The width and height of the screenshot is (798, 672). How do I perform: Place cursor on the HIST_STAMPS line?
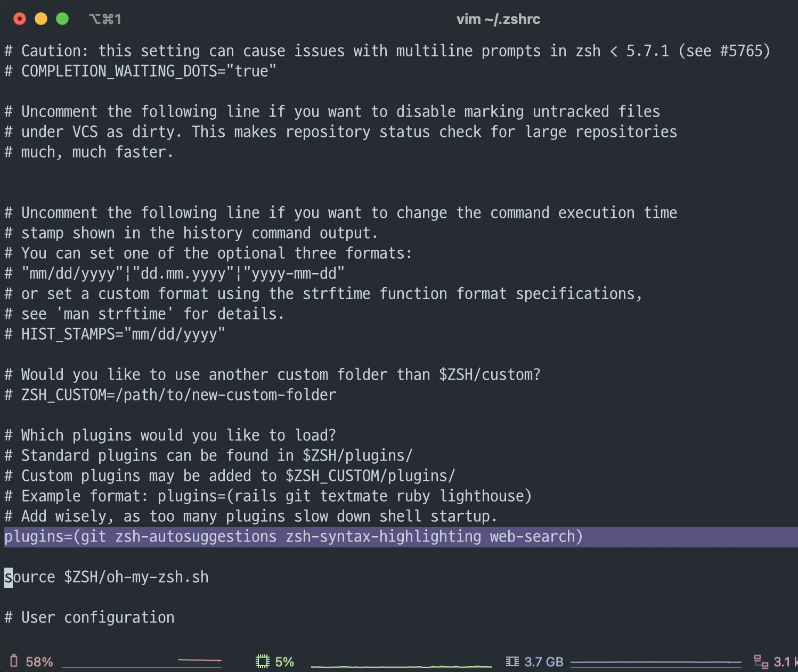(115, 334)
